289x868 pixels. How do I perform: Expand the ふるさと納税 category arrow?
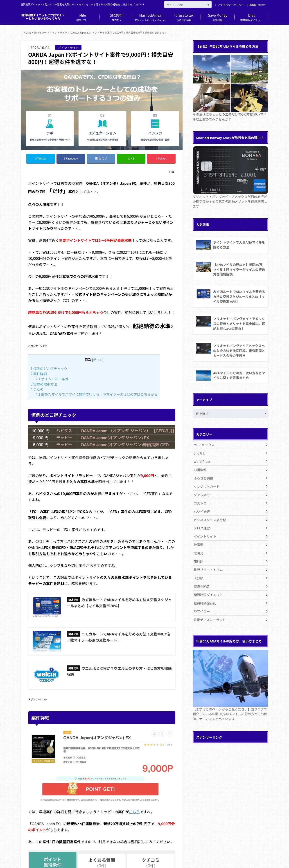click(266, 478)
